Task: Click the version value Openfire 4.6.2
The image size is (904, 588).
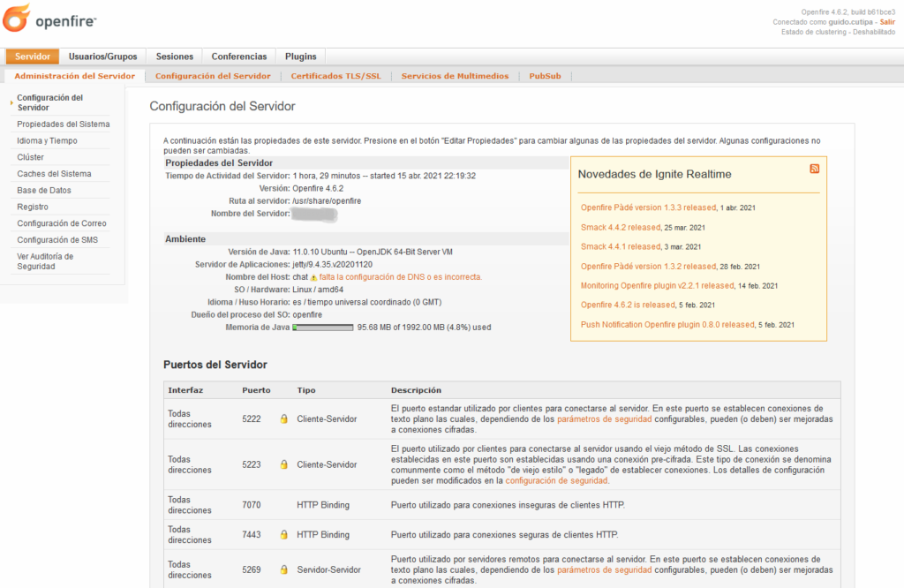Action: [x=318, y=189]
